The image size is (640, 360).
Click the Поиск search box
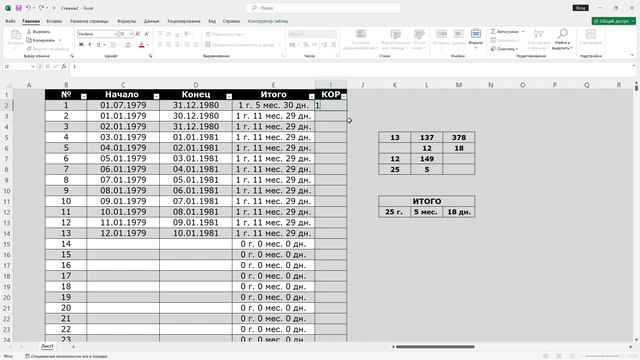click(322, 8)
